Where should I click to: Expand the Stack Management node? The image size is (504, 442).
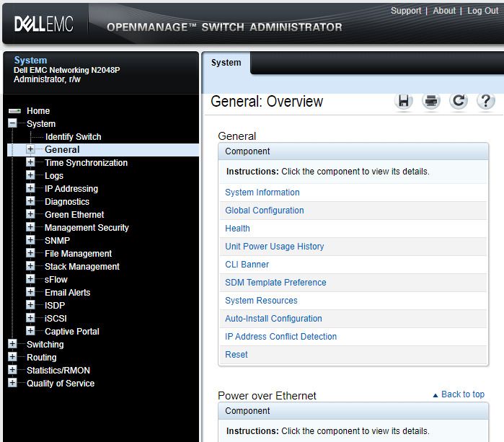click(x=30, y=266)
